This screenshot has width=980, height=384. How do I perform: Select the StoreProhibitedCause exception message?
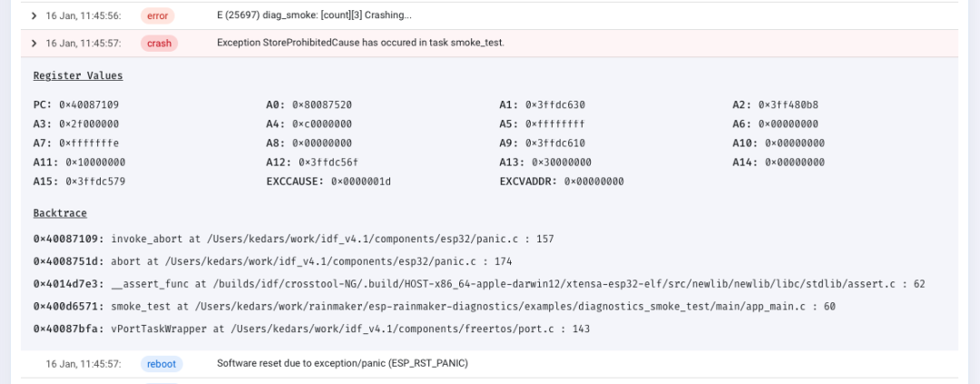pos(360,43)
